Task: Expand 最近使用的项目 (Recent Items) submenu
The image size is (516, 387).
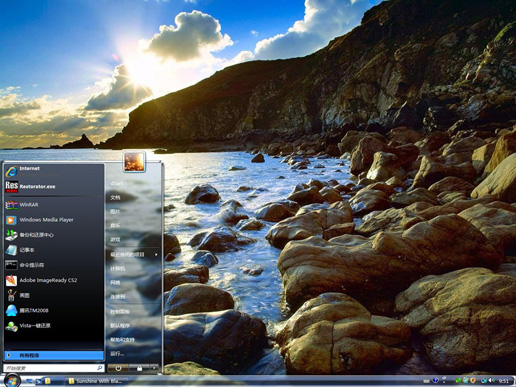Action: [133, 255]
